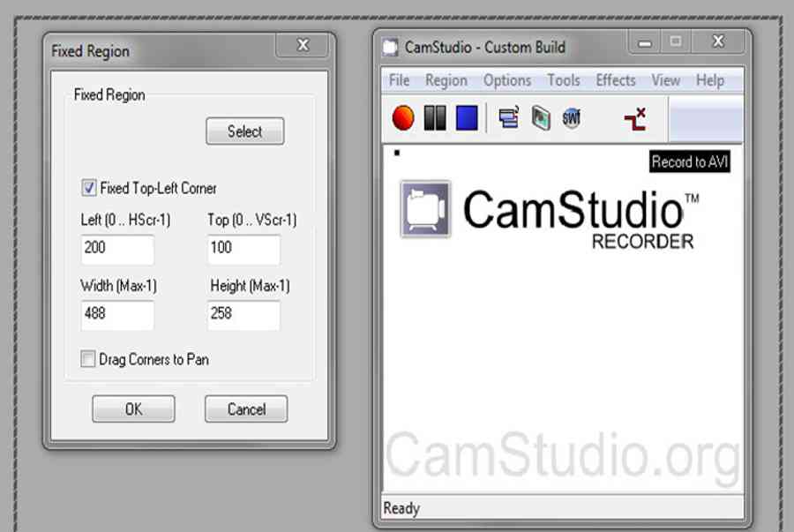The height and width of the screenshot is (532, 794).
Task: Click the CamStudio camera logo
Action: (x=425, y=209)
